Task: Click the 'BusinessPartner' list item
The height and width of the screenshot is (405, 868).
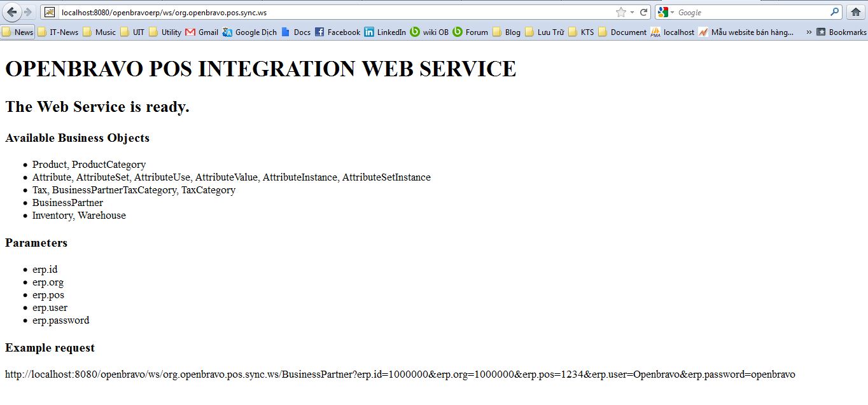Action: point(67,203)
